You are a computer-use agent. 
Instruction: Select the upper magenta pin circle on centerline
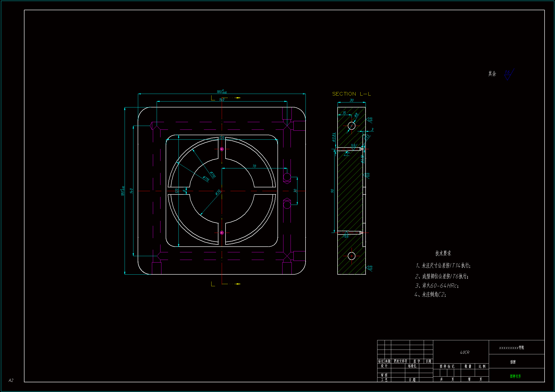(x=222, y=149)
